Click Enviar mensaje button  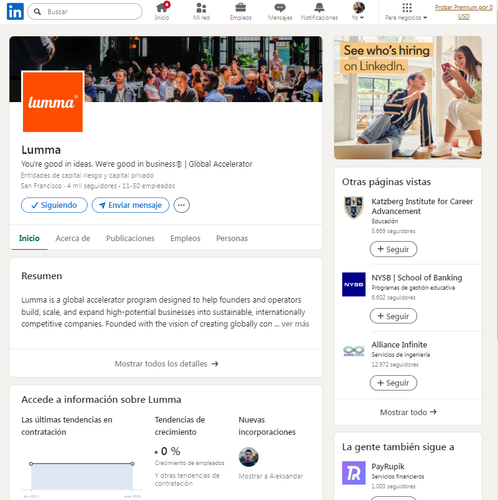tap(131, 205)
